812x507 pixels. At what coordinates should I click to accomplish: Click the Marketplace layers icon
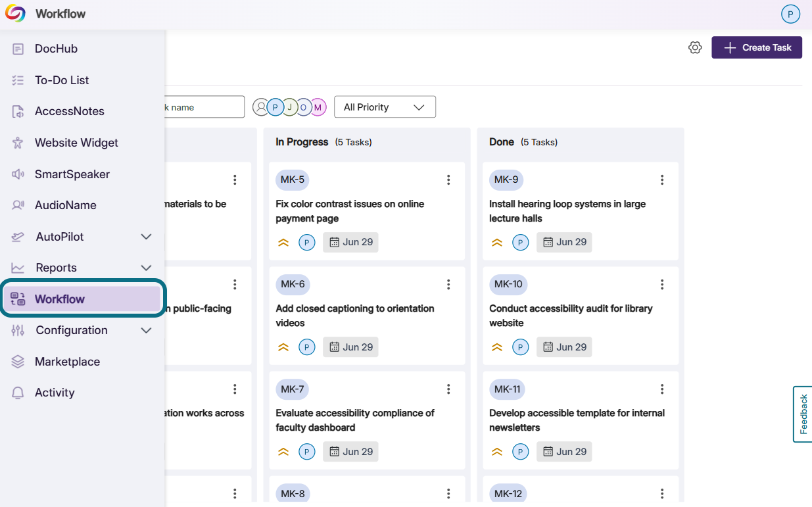click(x=18, y=362)
